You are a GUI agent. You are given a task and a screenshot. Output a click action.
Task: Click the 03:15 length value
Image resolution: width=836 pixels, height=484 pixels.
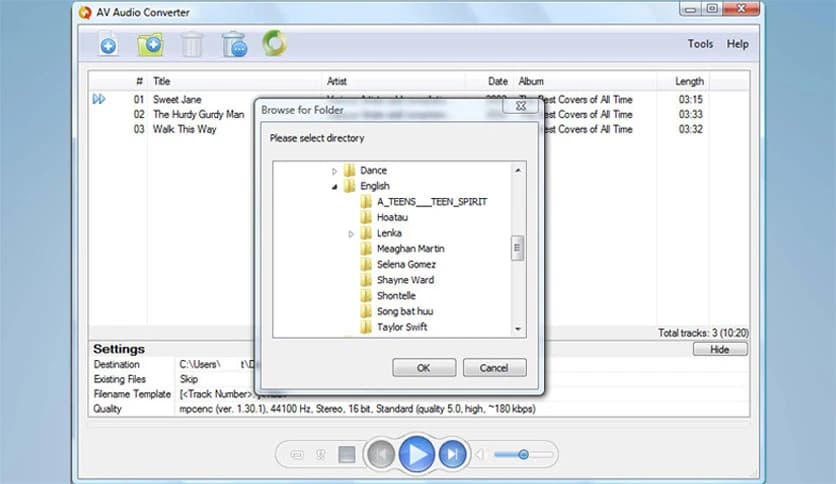(690, 99)
